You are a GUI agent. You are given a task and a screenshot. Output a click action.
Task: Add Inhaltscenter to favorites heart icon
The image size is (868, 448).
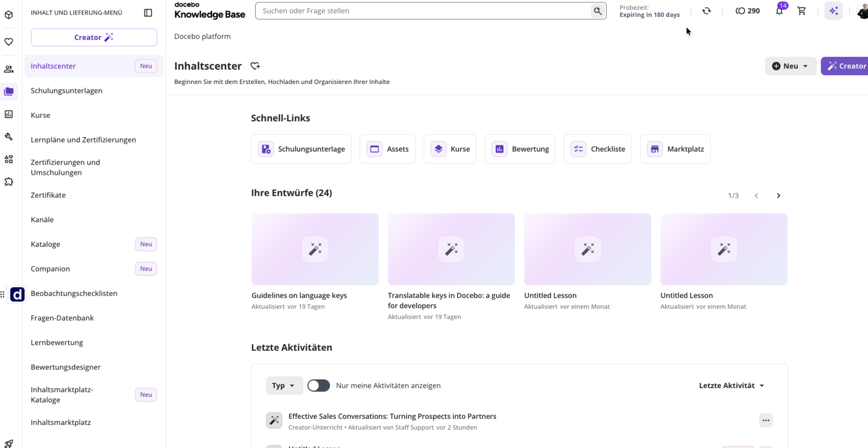(x=255, y=66)
